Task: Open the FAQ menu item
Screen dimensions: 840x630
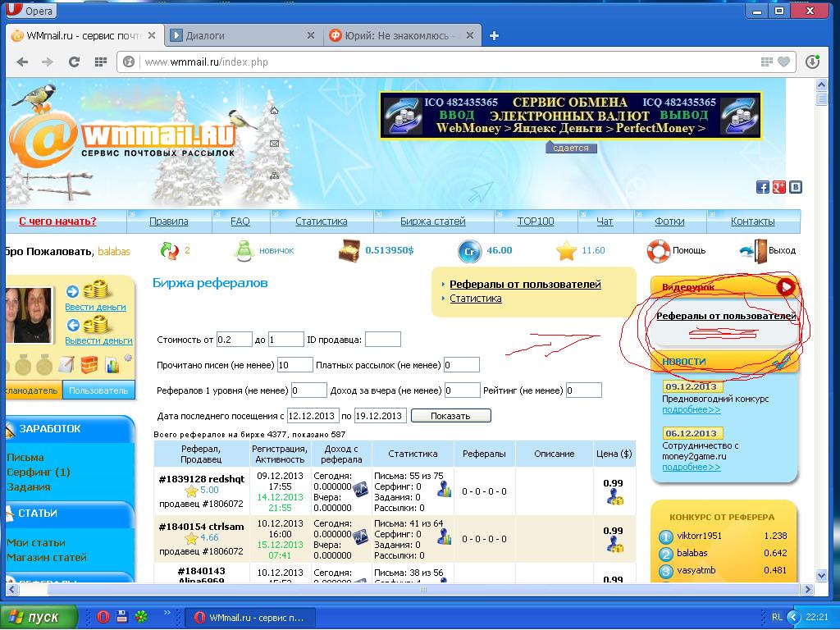Action: tap(240, 221)
